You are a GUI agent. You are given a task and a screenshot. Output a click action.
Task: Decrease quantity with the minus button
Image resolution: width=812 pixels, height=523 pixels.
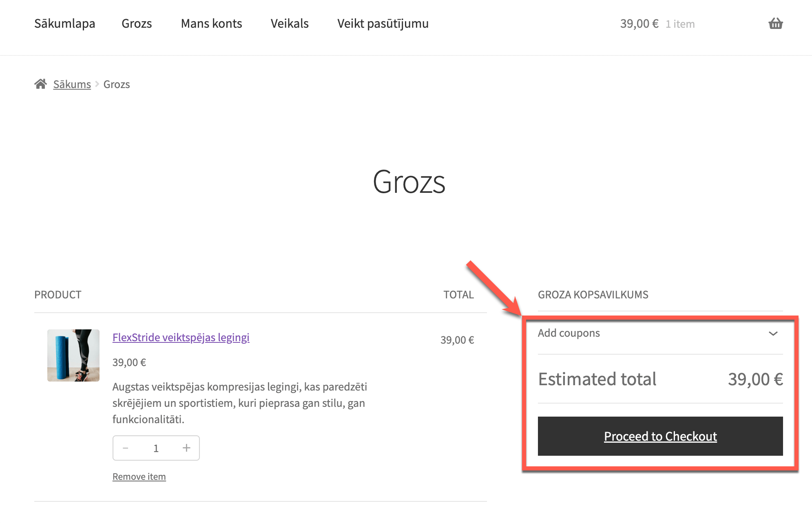click(126, 448)
